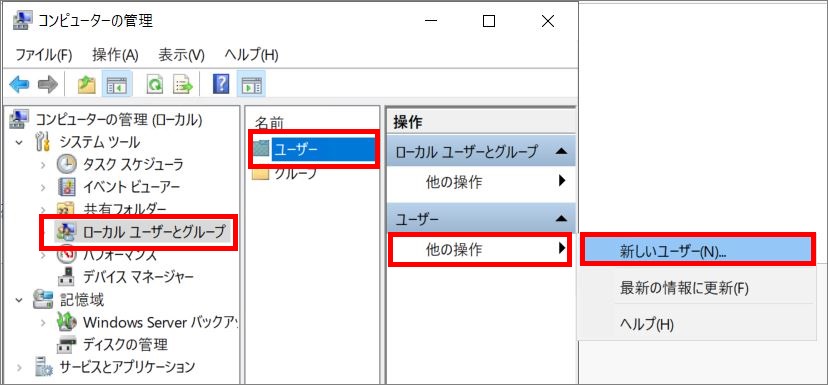
Task: Toggle the Show/Hide Console Tree icon
Action: click(x=117, y=84)
